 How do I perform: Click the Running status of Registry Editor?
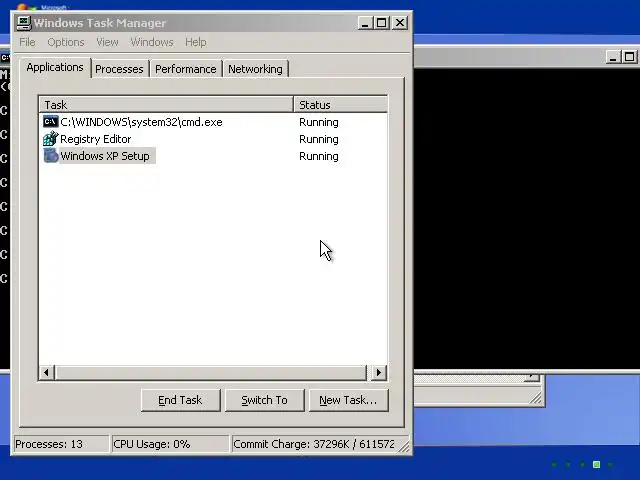319,139
